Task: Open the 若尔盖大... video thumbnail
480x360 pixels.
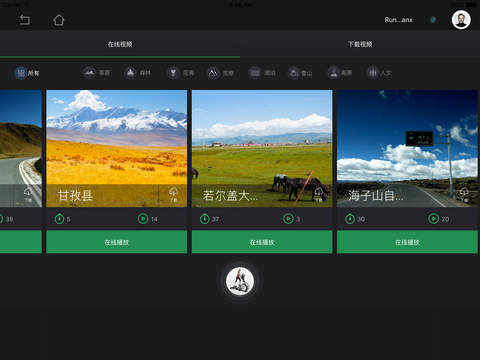Action: (x=262, y=149)
